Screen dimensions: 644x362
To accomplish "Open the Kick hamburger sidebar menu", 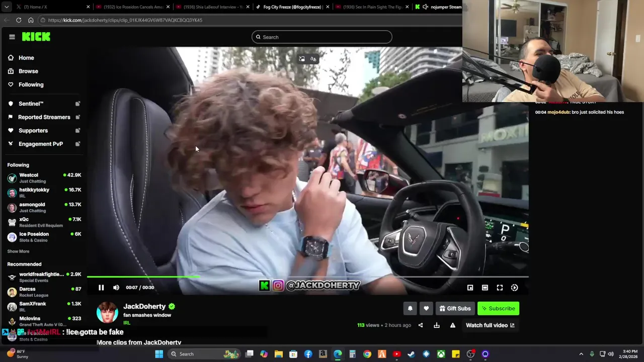I will click(12, 37).
